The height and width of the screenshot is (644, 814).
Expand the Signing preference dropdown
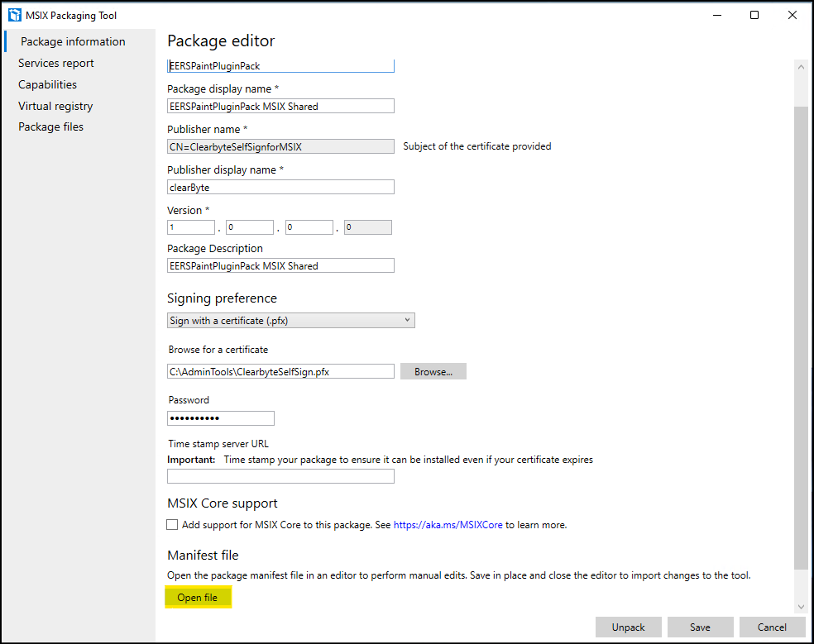pos(290,321)
